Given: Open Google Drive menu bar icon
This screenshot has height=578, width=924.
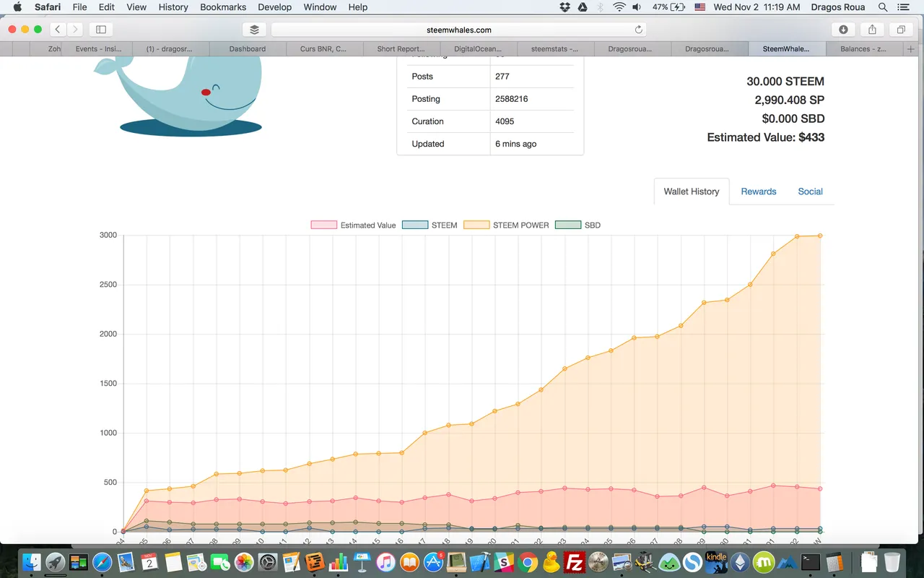Looking at the screenshot, I should click(x=583, y=7).
